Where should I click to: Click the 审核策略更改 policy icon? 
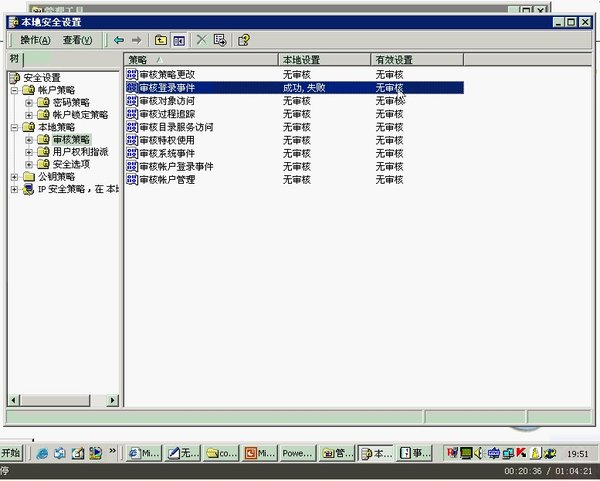(132, 75)
